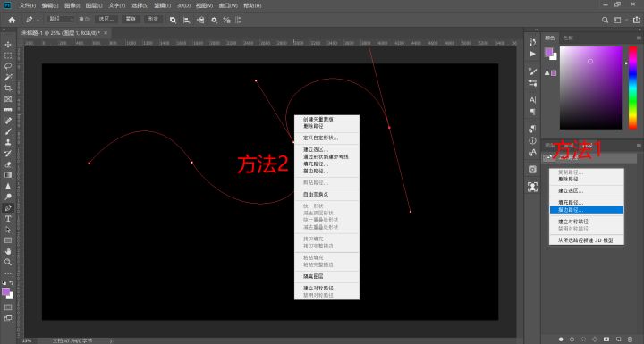Viewport: 644px width, 344px height.
Task: Open the Color panel flyout menu
Action: (x=639, y=38)
